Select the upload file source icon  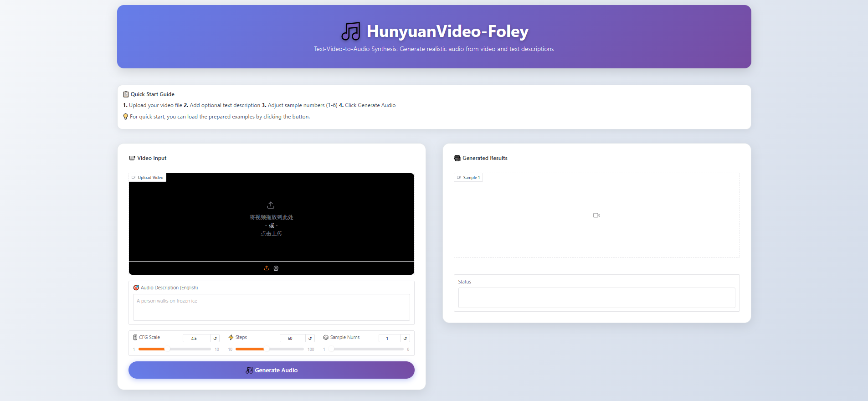(267, 268)
